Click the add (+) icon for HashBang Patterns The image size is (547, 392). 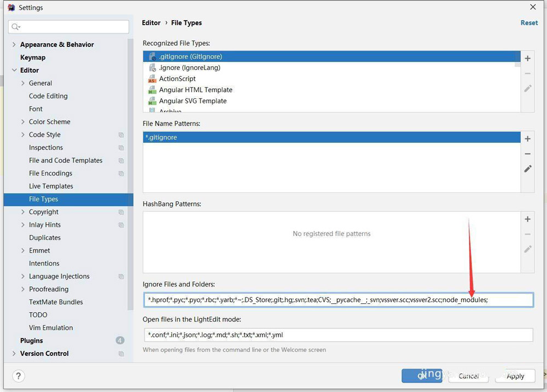pos(527,219)
